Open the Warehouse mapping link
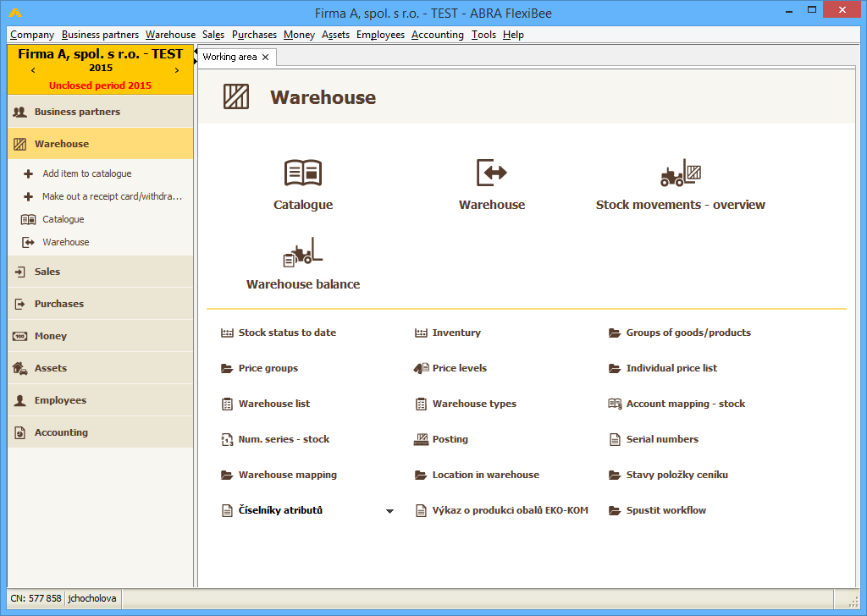 point(288,476)
